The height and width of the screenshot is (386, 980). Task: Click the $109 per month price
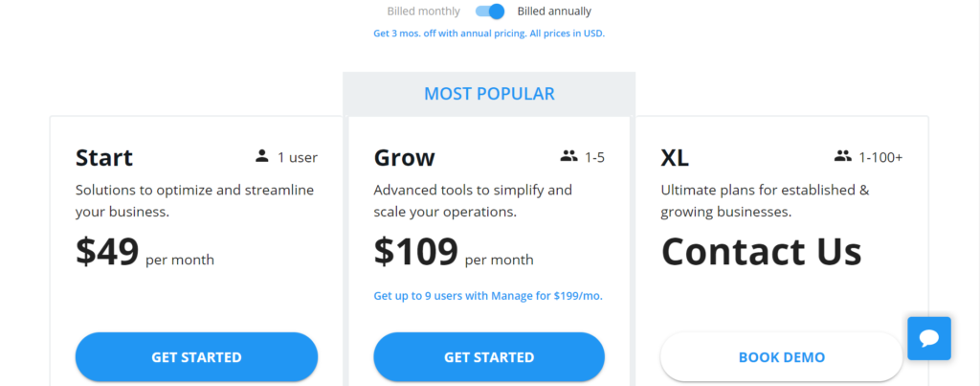point(454,252)
